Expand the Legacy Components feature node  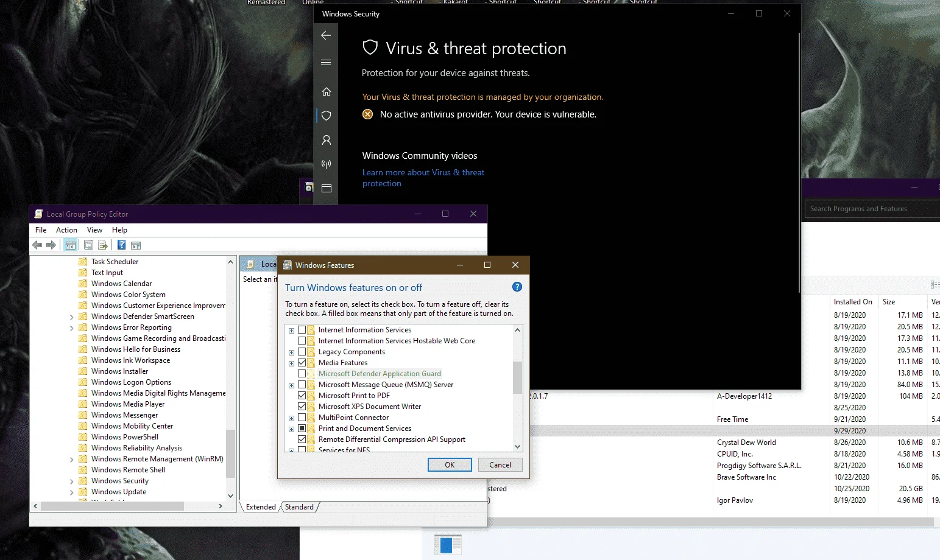tap(291, 352)
